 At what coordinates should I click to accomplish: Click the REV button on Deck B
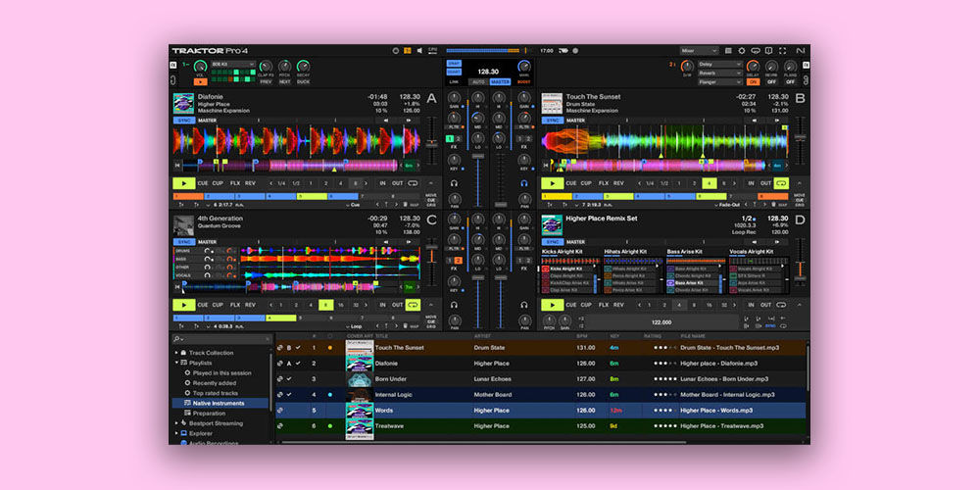point(618,183)
